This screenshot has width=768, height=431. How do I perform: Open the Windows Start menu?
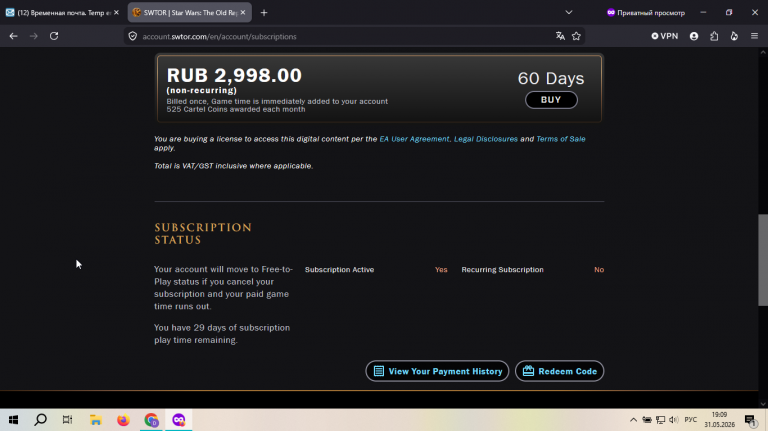(13, 420)
